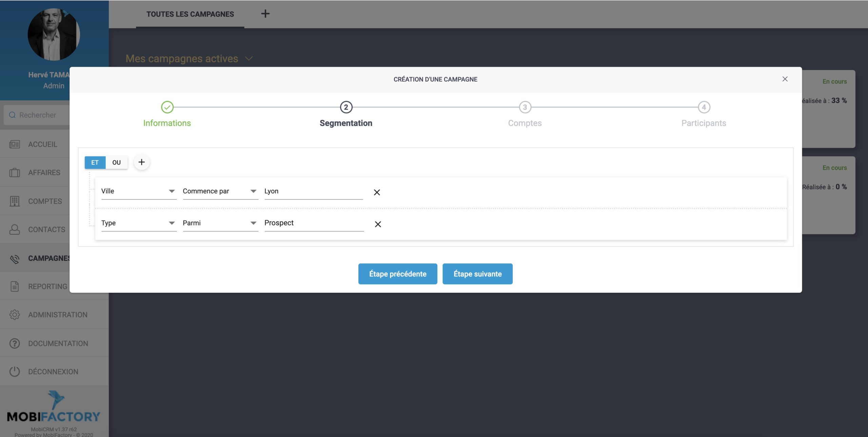This screenshot has height=437, width=868.
Task: Click the Étape précédente button
Action: pos(397,274)
